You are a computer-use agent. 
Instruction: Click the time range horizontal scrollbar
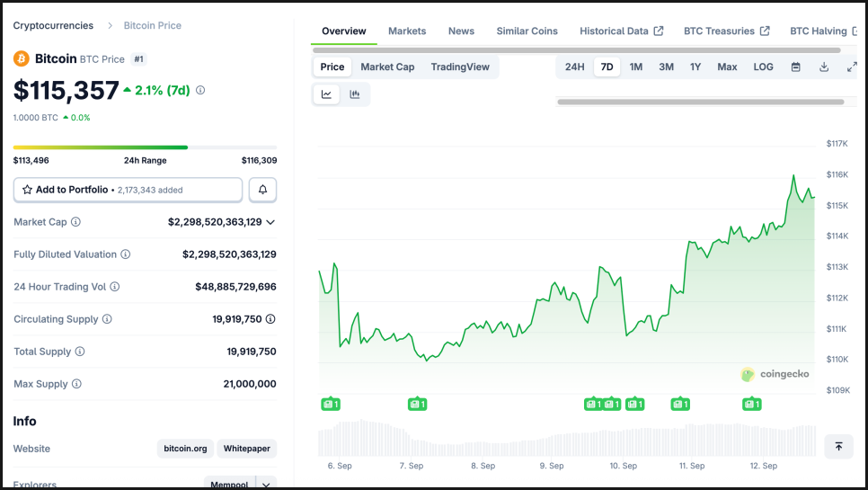point(700,102)
